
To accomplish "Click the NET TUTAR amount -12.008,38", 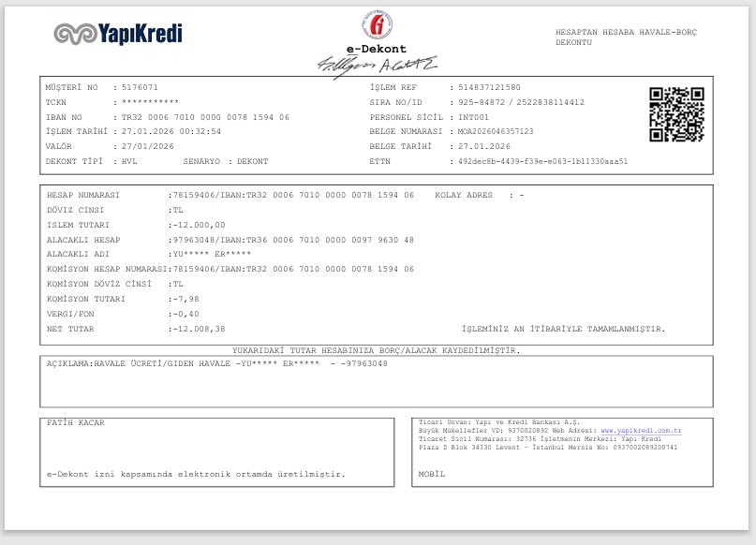I will point(200,329).
